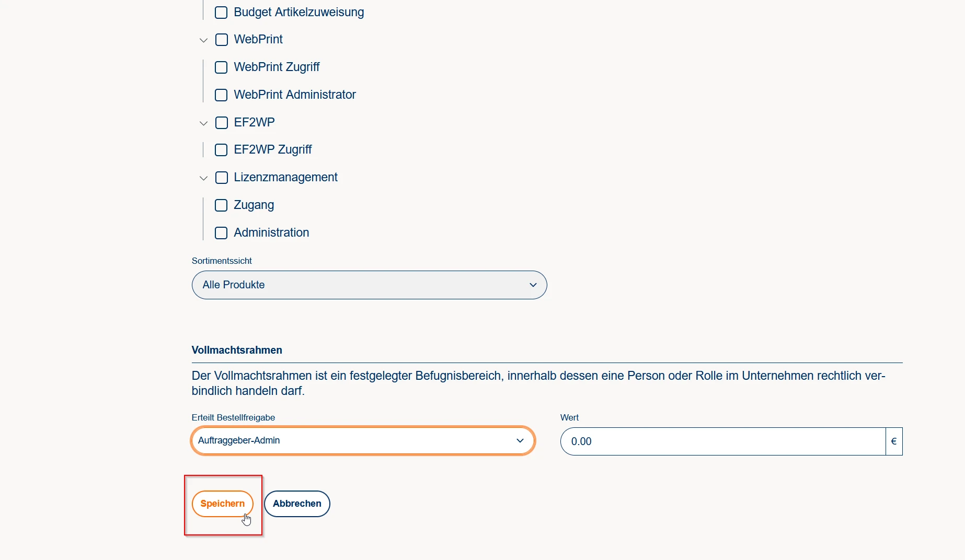Viewport: 965px width, 560px height.
Task: Check the WebPrint Administrator box
Action: 221,95
